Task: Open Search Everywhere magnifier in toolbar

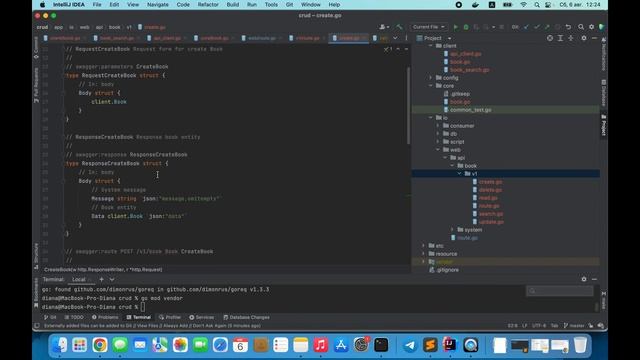Action: (x=581, y=27)
